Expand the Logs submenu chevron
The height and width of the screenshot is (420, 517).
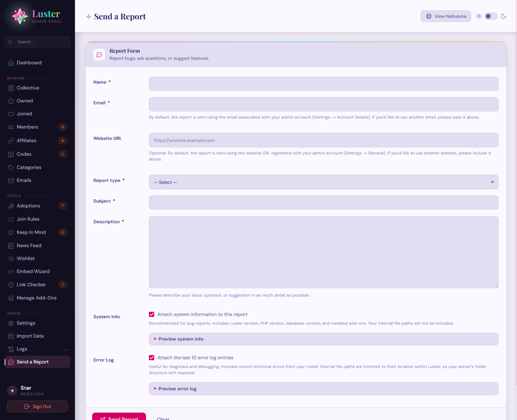pos(66,350)
